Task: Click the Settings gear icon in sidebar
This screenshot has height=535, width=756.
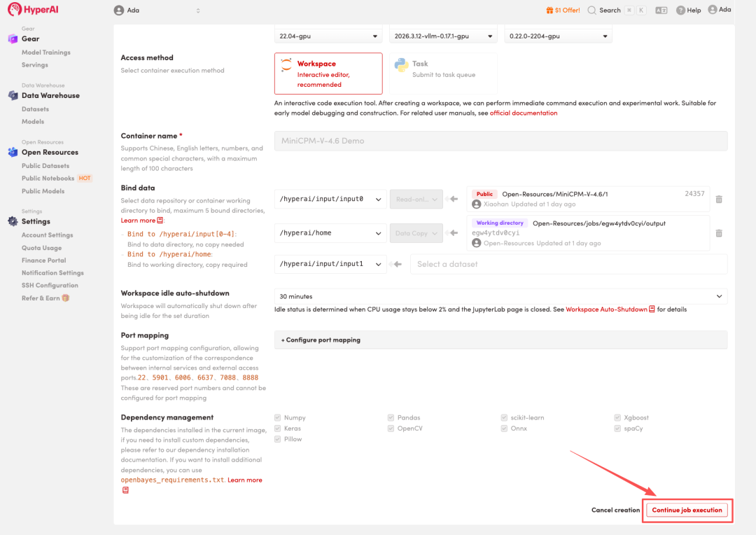Action: (13, 221)
